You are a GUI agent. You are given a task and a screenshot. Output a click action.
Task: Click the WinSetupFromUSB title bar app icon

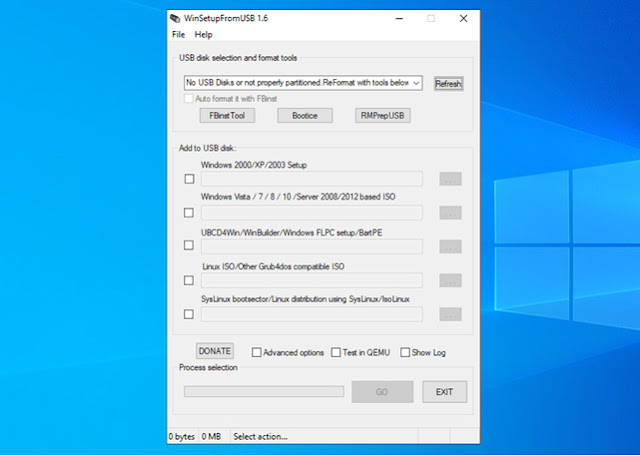coord(175,18)
